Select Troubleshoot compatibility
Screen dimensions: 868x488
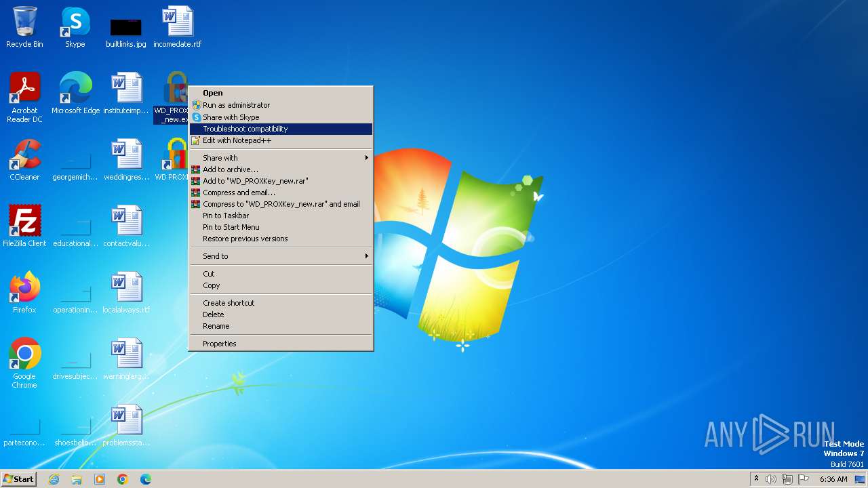pos(281,129)
